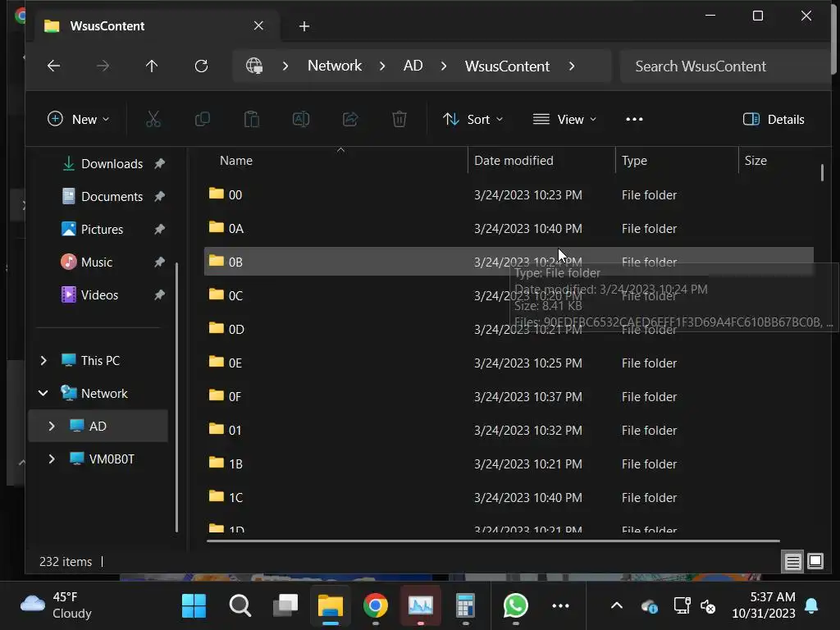The height and width of the screenshot is (630, 840).
Task: Click the Paste clipboard icon
Action: 252,119
